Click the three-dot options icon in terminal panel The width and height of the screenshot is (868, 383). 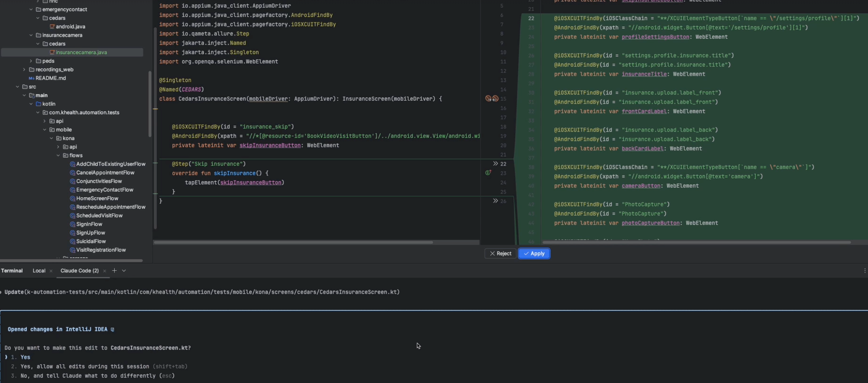point(865,271)
